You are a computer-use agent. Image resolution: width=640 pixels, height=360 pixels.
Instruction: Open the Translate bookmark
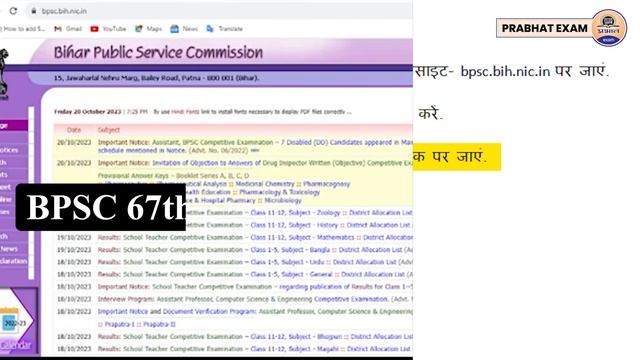pyautogui.click(x=224, y=29)
